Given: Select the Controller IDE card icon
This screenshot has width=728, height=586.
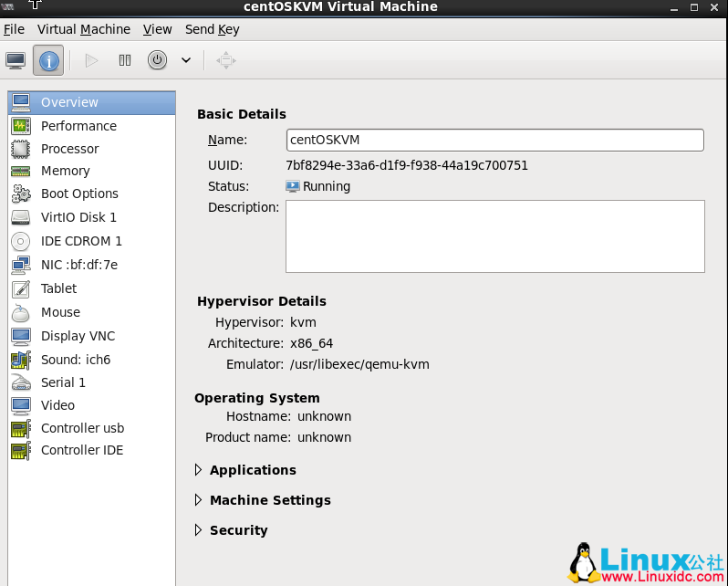Looking at the screenshot, I should 21,450.
